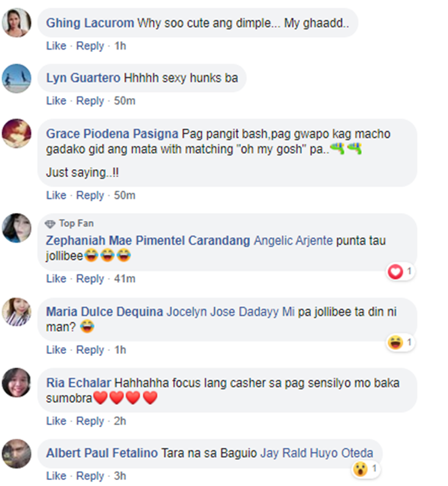Reply to Lyn Guartero's comment

point(90,101)
